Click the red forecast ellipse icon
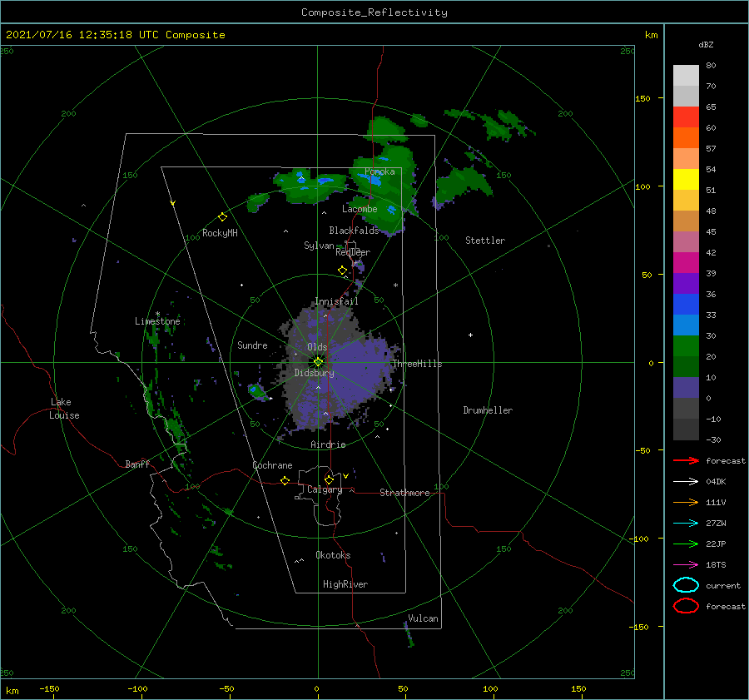The width and height of the screenshot is (749, 700). [x=686, y=606]
